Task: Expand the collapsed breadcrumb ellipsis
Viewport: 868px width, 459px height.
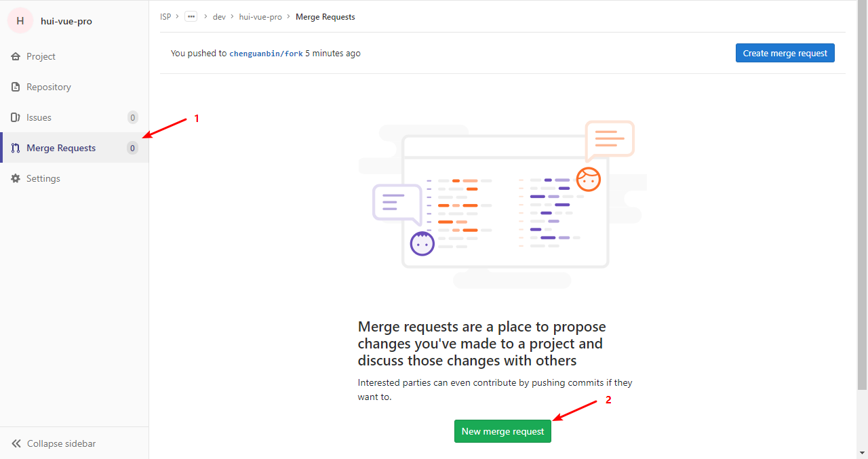Action: [x=191, y=17]
